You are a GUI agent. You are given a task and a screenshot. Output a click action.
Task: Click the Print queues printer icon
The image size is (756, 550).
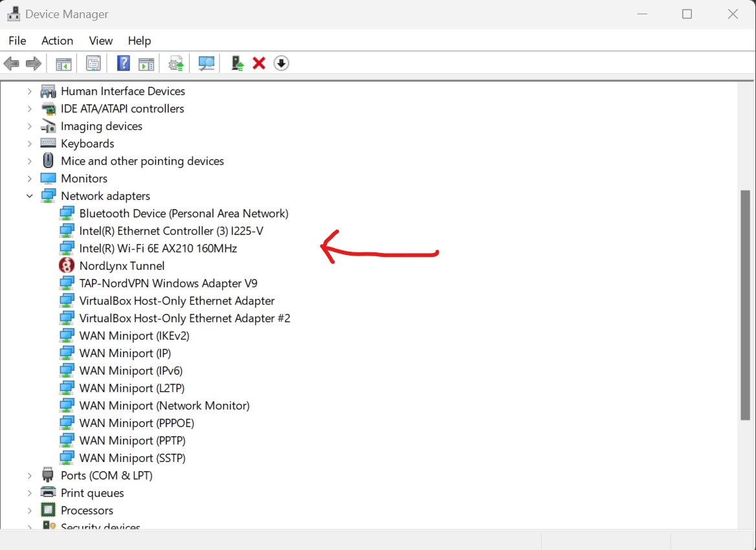coord(48,492)
